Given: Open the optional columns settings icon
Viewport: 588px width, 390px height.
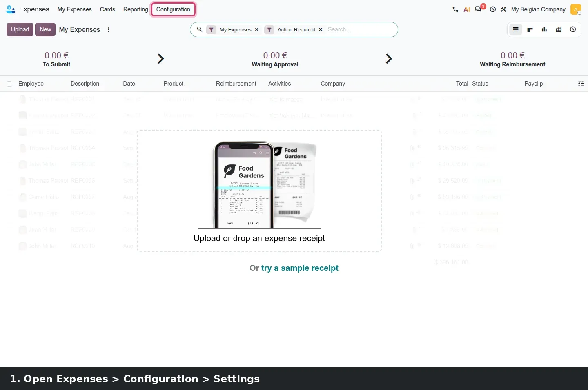Looking at the screenshot, I should coord(581,84).
